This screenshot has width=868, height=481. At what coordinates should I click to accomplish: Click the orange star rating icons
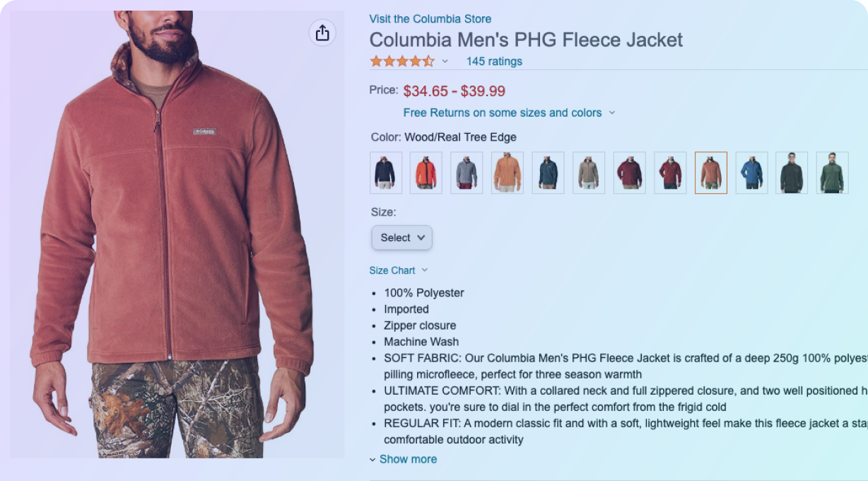tap(402, 62)
